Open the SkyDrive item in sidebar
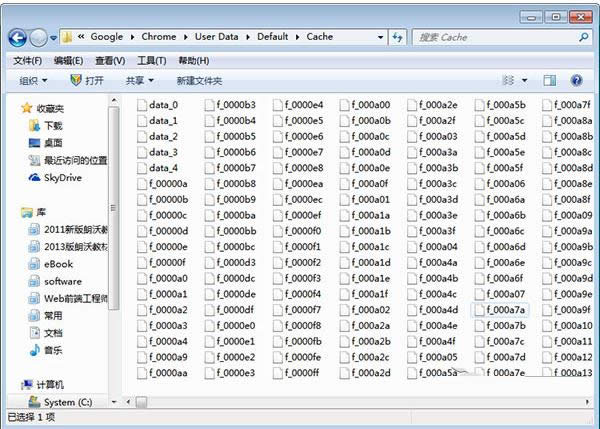Screen dimensions: 600x429 coord(62,178)
